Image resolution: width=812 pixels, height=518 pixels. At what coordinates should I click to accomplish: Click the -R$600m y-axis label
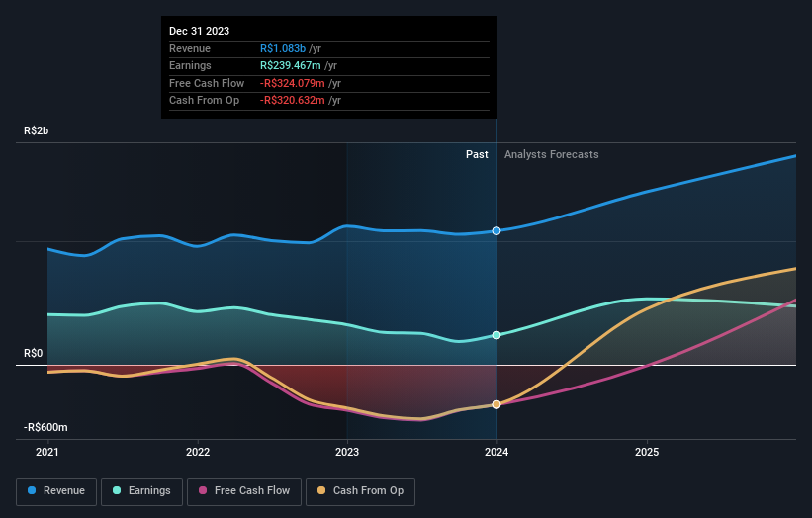(x=45, y=427)
